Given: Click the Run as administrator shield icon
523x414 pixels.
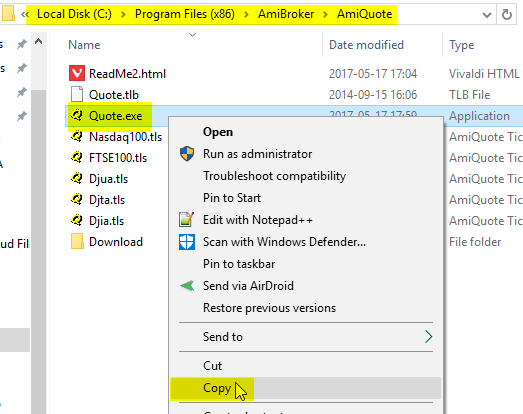Looking at the screenshot, I should coord(187,154).
